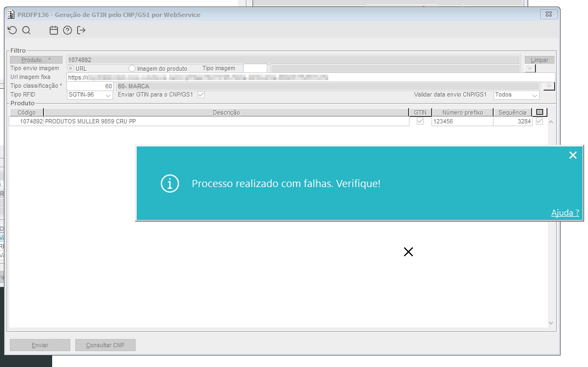Click the Descrição column header
Screen dimensions: 588x367
pos(226,112)
